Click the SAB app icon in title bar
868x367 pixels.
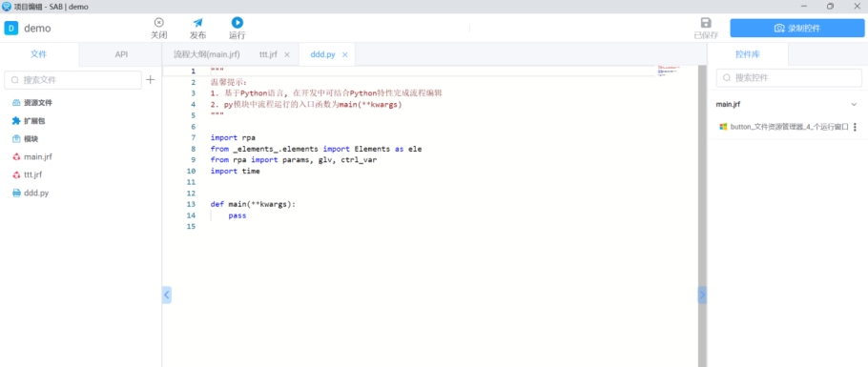point(7,6)
